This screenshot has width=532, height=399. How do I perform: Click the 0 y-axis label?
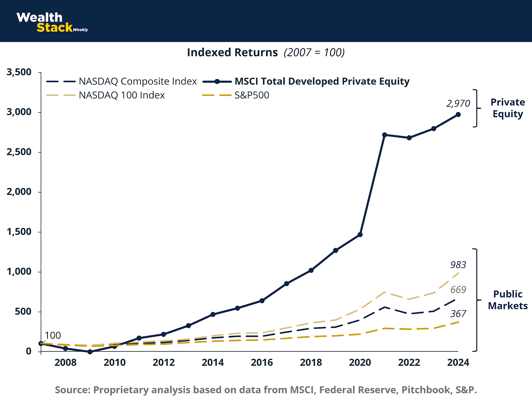[x=29, y=351]
